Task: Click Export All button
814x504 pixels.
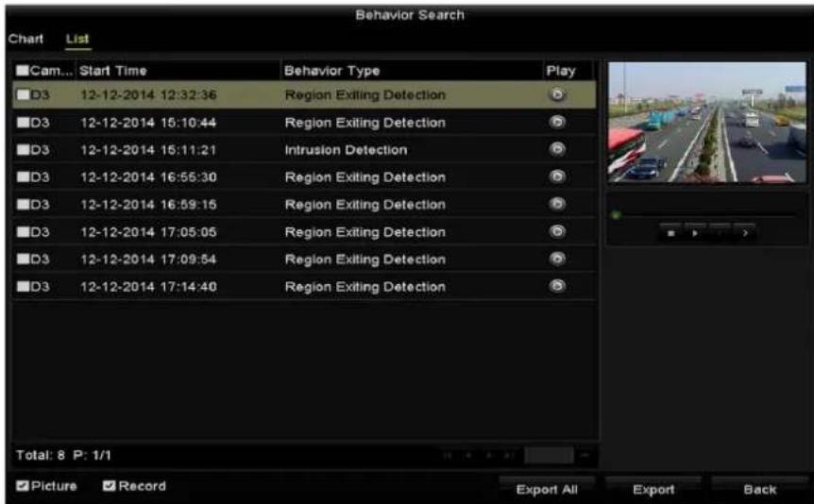Action: pos(547,489)
